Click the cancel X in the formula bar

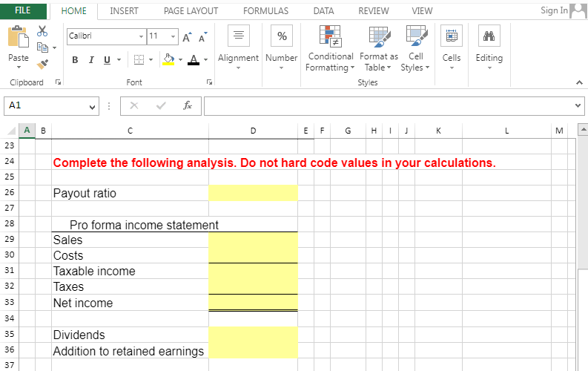click(134, 106)
